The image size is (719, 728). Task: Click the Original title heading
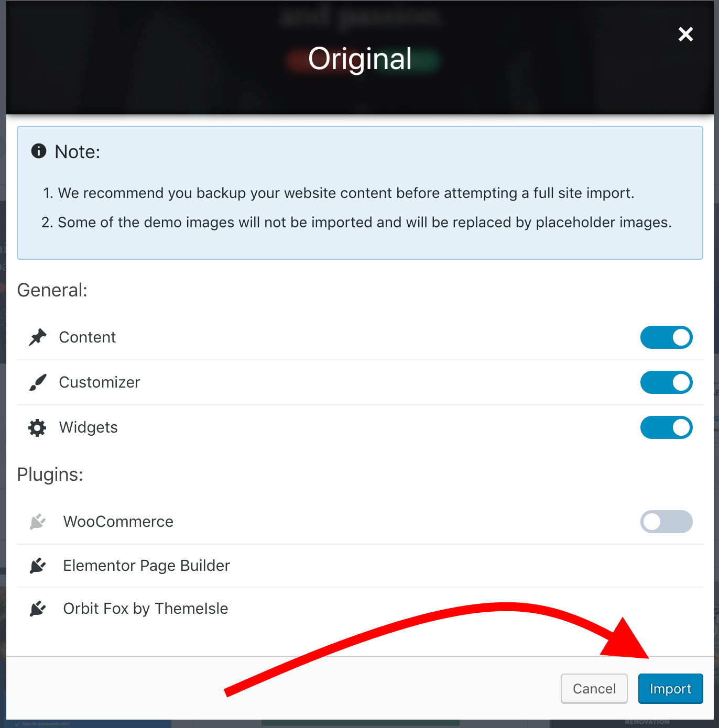(360, 59)
